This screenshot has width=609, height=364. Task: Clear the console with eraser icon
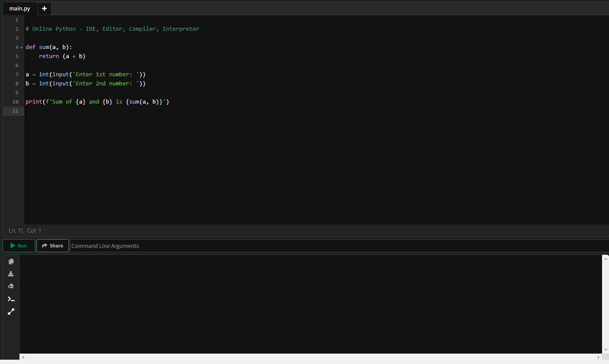[x=11, y=286]
